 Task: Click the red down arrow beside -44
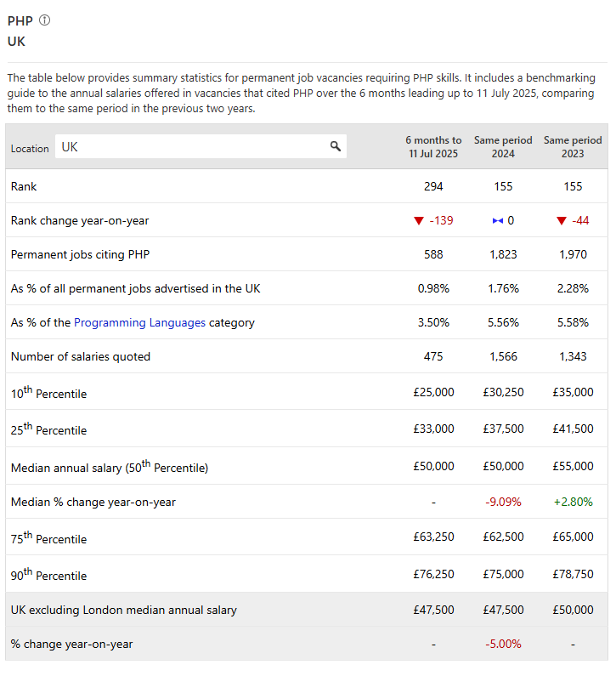(x=561, y=221)
